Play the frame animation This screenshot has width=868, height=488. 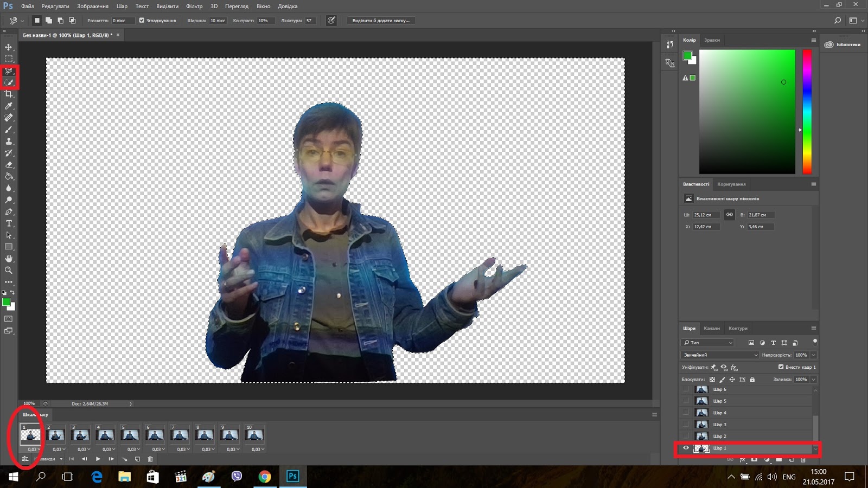[x=98, y=459]
